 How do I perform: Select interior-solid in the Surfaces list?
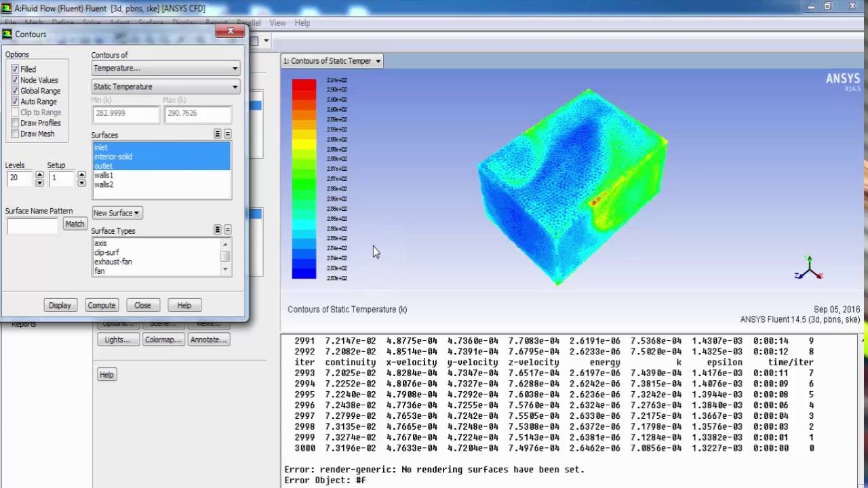pyautogui.click(x=161, y=157)
